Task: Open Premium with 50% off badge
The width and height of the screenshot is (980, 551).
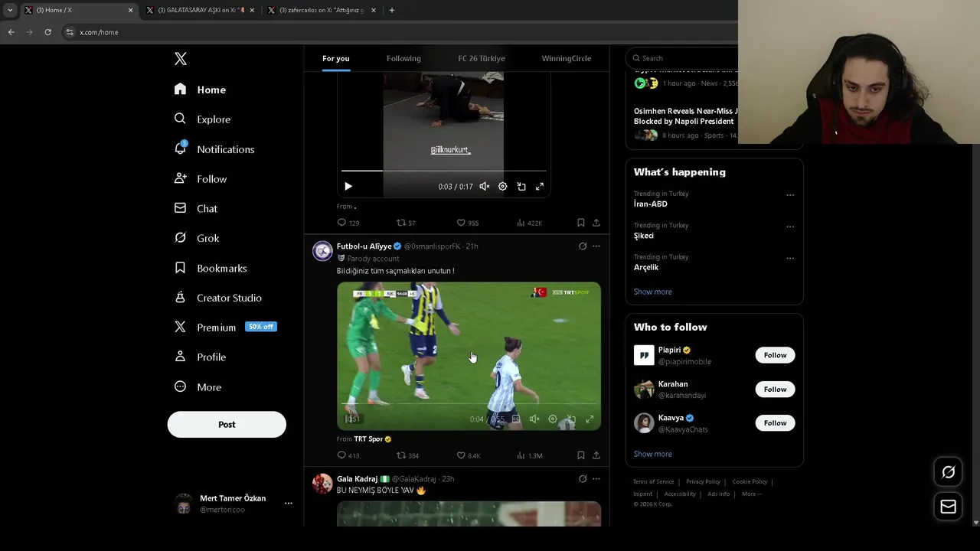Action: tap(225, 327)
